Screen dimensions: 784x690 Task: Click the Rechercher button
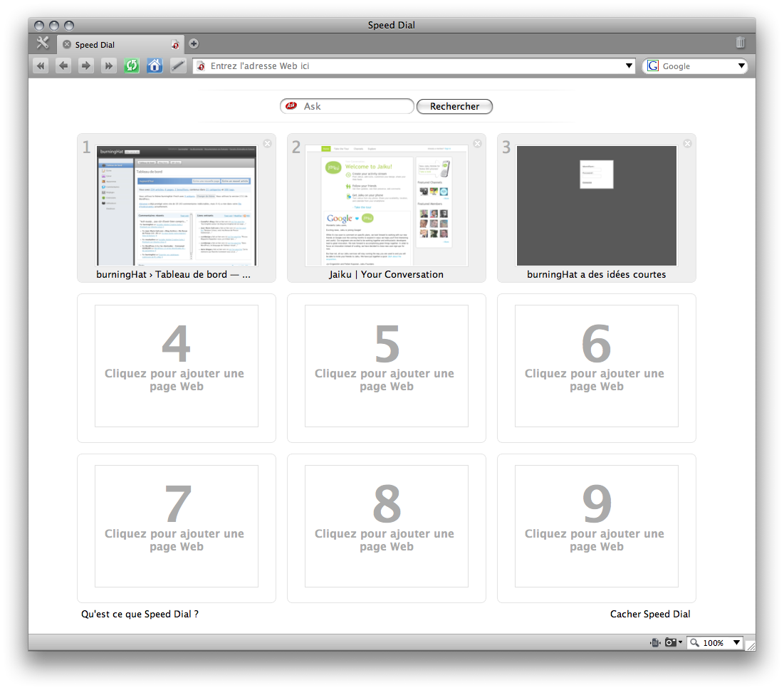coord(454,106)
